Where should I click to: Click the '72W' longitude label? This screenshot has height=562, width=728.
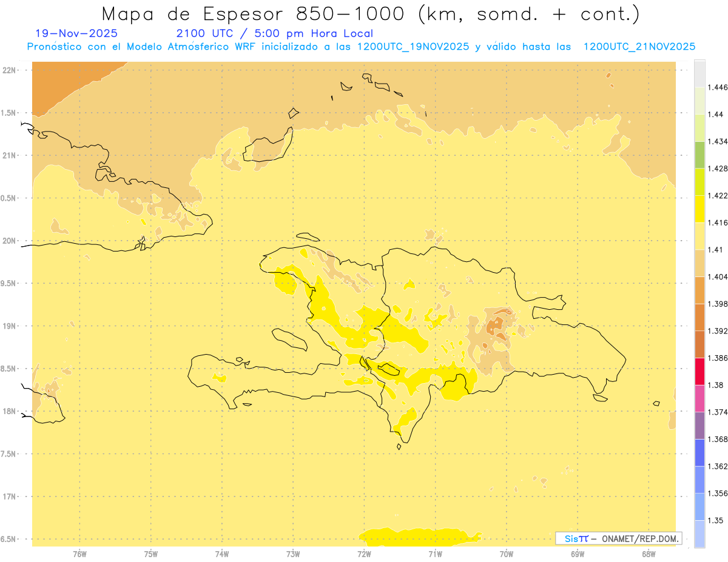364,554
